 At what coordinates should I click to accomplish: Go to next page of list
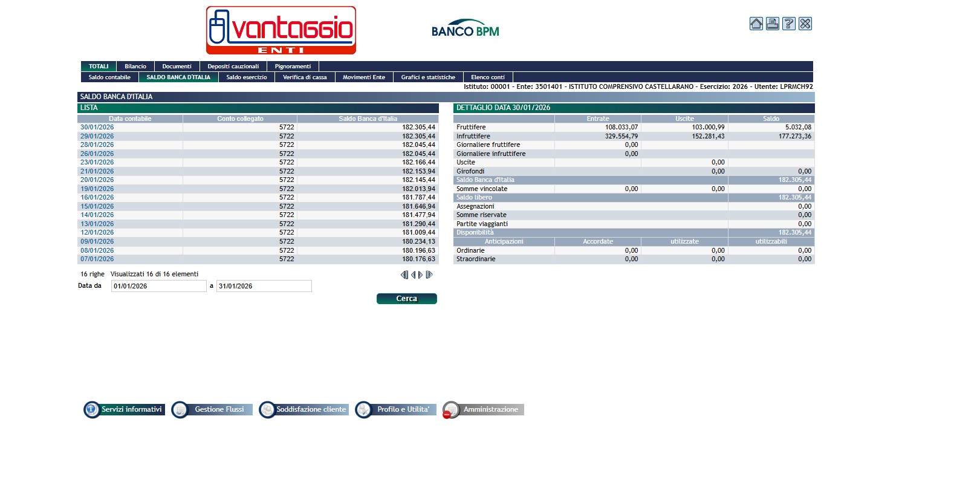click(420, 274)
